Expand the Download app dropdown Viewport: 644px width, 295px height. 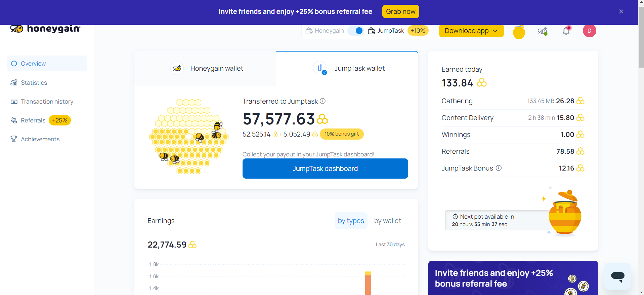click(x=471, y=31)
